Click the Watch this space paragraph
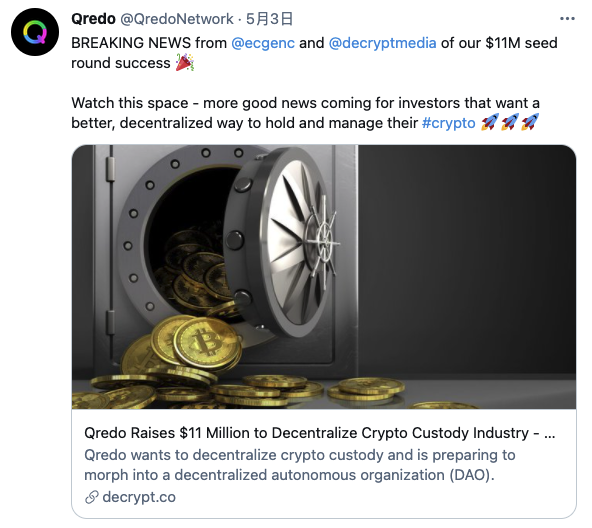Image resolution: width=592 pixels, height=528 pixels. pos(305,113)
